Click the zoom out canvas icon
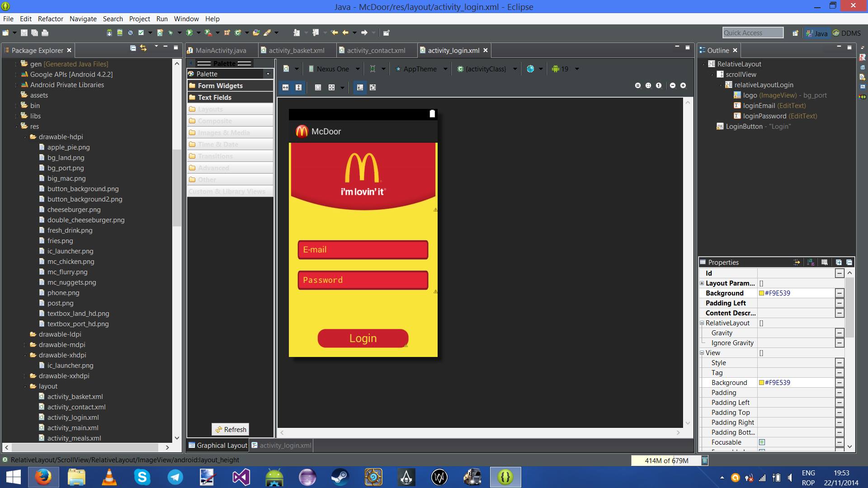Screen dimensions: 868x488 pos(673,85)
